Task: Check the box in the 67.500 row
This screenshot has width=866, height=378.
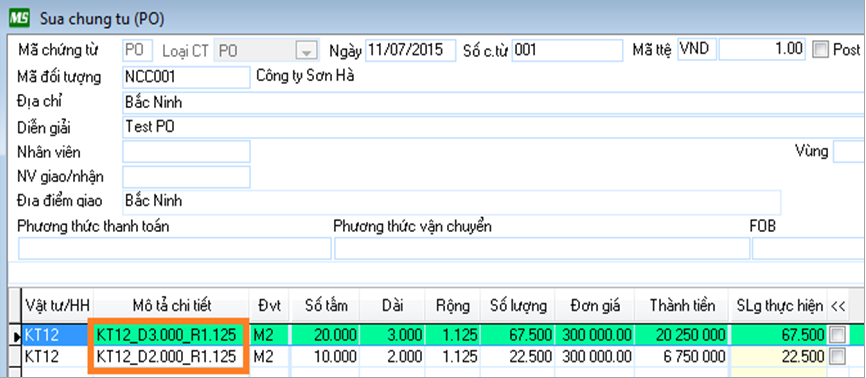Action: point(838,335)
